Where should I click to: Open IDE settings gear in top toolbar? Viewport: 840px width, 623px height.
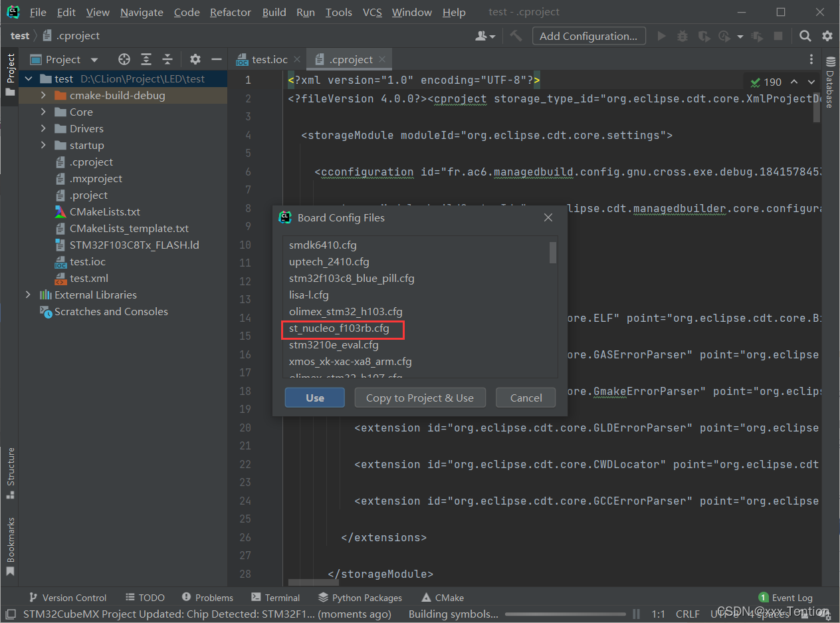tap(827, 36)
